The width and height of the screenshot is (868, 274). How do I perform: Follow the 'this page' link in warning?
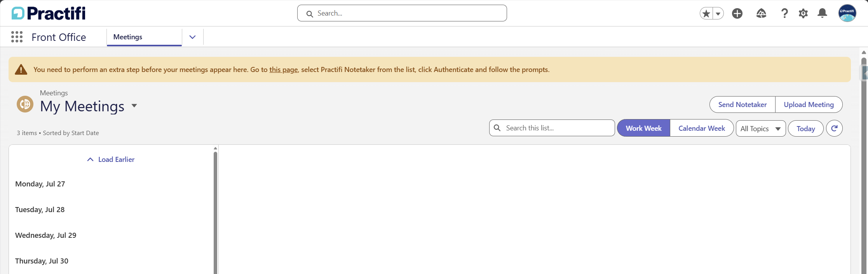[x=284, y=70]
